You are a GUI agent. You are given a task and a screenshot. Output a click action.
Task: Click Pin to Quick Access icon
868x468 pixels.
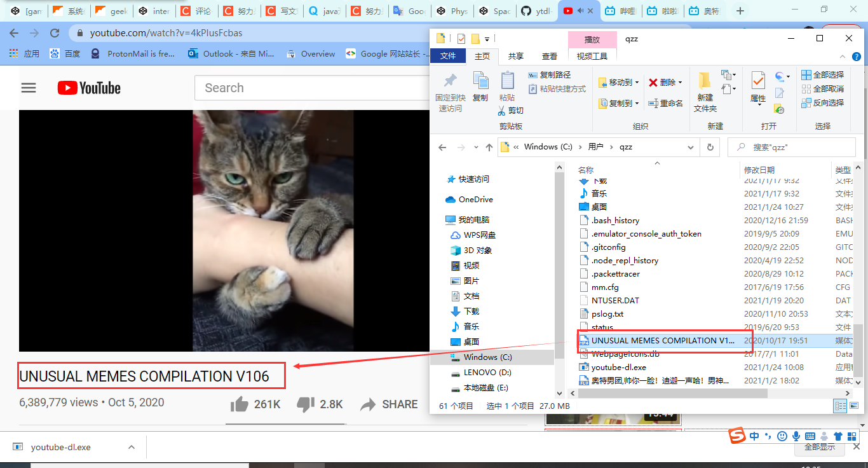[x=451, y=81]
